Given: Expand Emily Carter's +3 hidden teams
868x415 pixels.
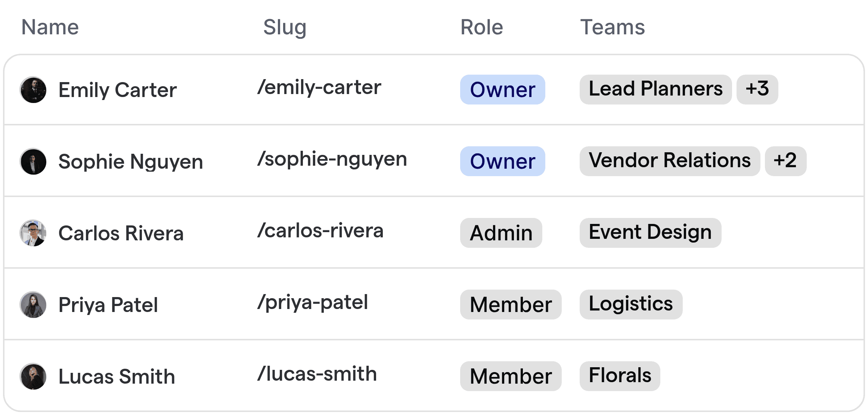Looking at the screenshot, I should pyautogui.click(x=757, y=89).
